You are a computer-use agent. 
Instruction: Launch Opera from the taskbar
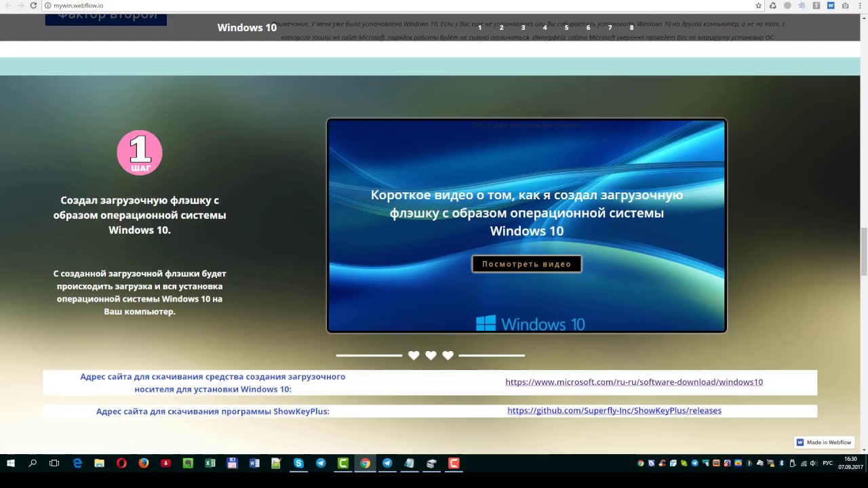point(121,464)
